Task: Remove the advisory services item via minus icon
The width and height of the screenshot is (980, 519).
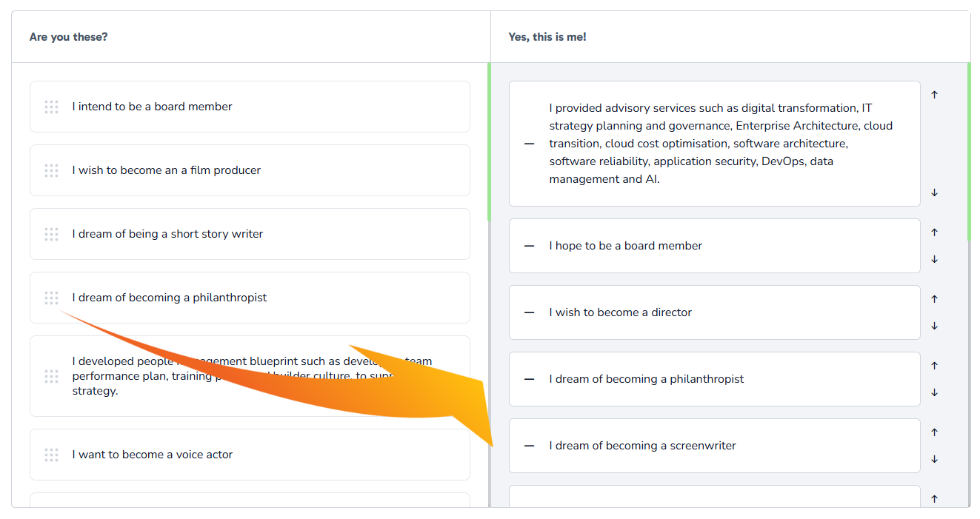Action: coord(529,144)
